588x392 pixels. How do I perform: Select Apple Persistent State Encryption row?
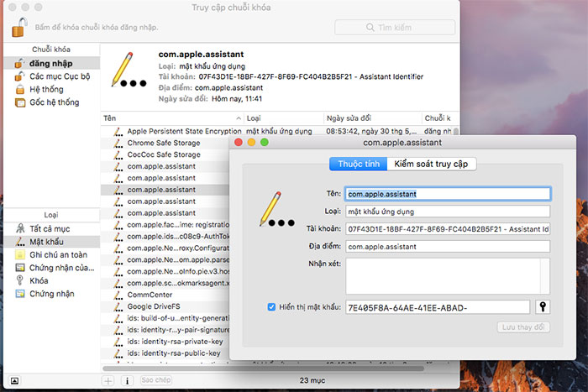pyautogui.click(x=277, y=131)
